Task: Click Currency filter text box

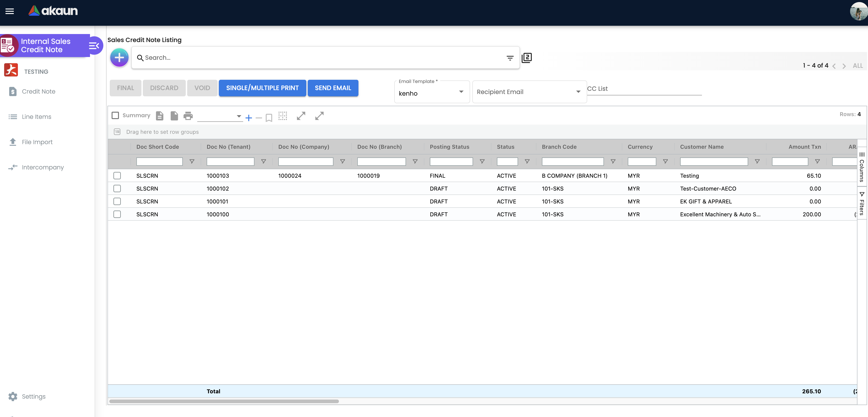Action: (642, 162)
